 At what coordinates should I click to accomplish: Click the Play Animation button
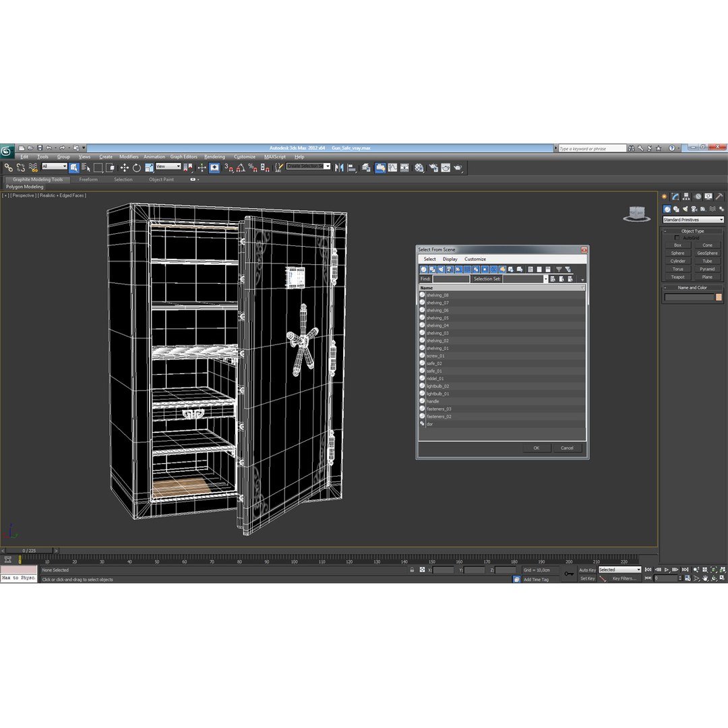tap(667, 570)
